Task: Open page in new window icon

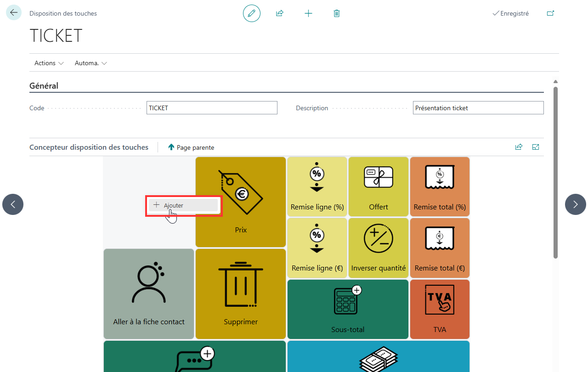Action: point(550,13)
